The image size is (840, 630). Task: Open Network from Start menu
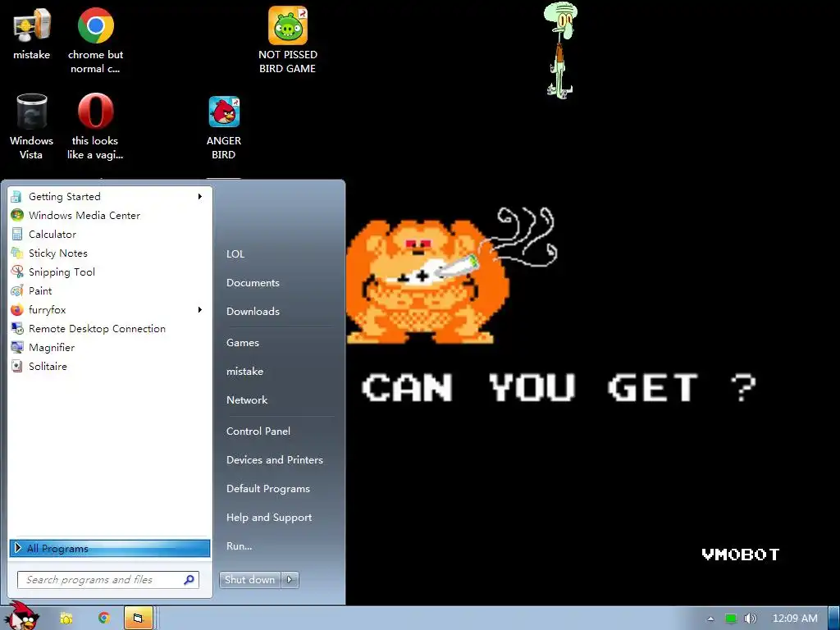(x=247, y=399)
